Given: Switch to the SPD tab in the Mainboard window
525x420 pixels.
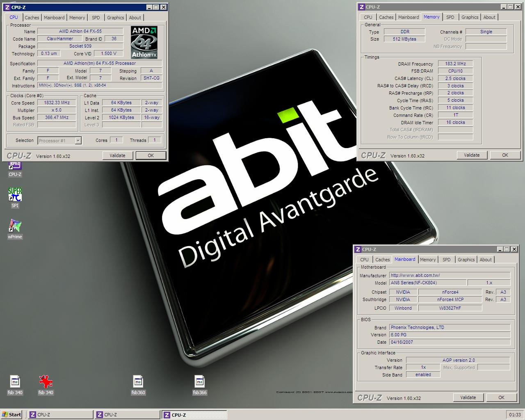Looking at the screenshot, I should pos(446,260).
